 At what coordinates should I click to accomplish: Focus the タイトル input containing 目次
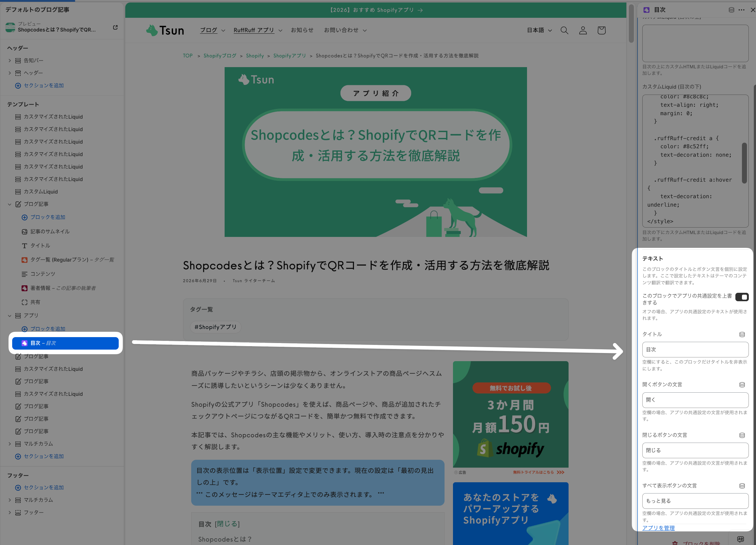695,350
